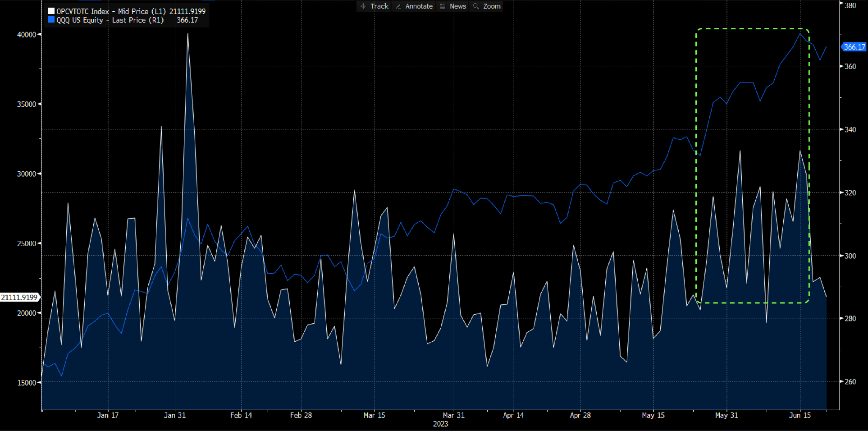The width and height of the screenshot is (868, 431).
Task: Click the white 21111.9199 tag on left axis
Action: (x=19, y=298)
